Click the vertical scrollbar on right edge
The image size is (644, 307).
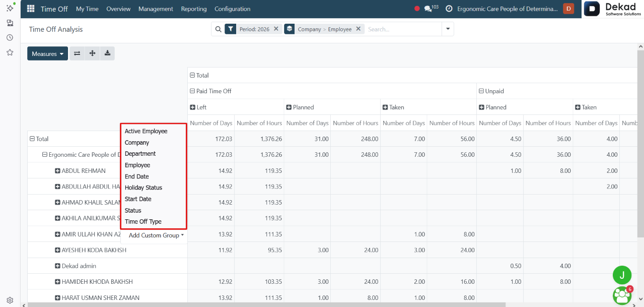tap(640, 144)
